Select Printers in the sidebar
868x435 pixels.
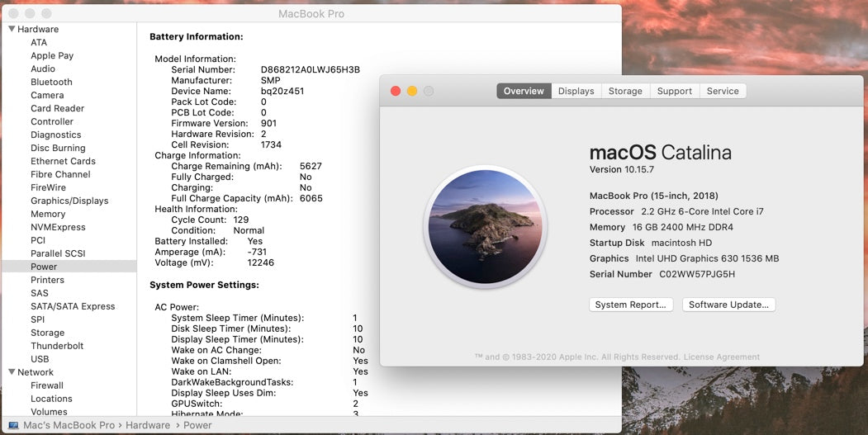48,280
